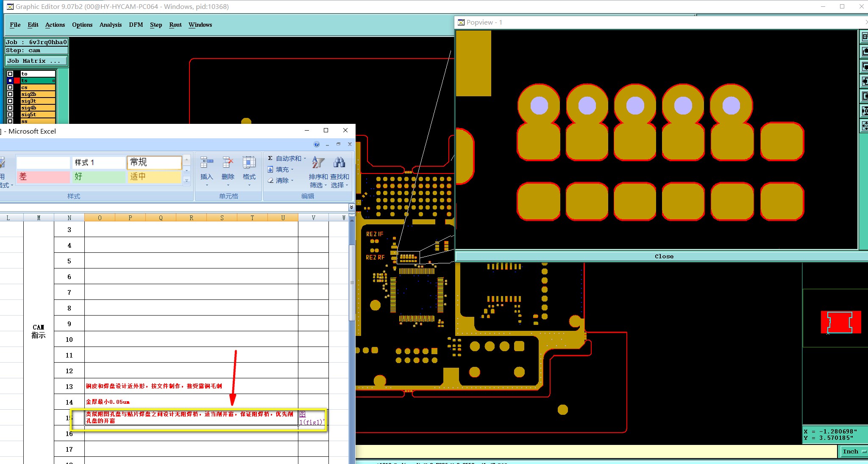868x464 pixels.
Task: Click the AutoSum sigma icon
Action: 270,158
